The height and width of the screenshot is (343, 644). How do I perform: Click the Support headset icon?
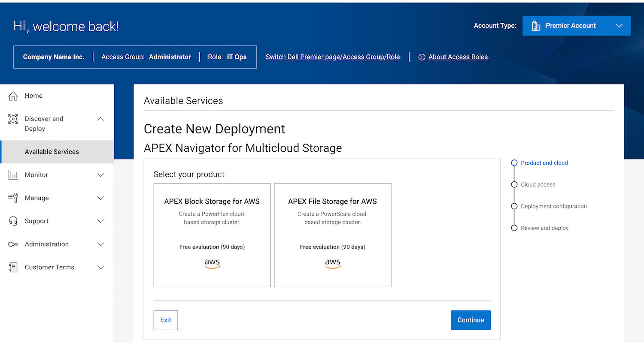(13, 221)
